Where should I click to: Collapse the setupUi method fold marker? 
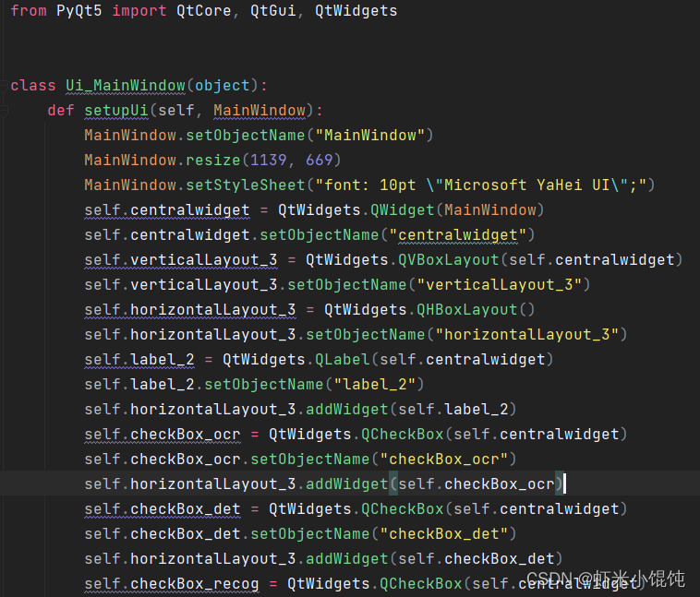(x=4, y=111)
